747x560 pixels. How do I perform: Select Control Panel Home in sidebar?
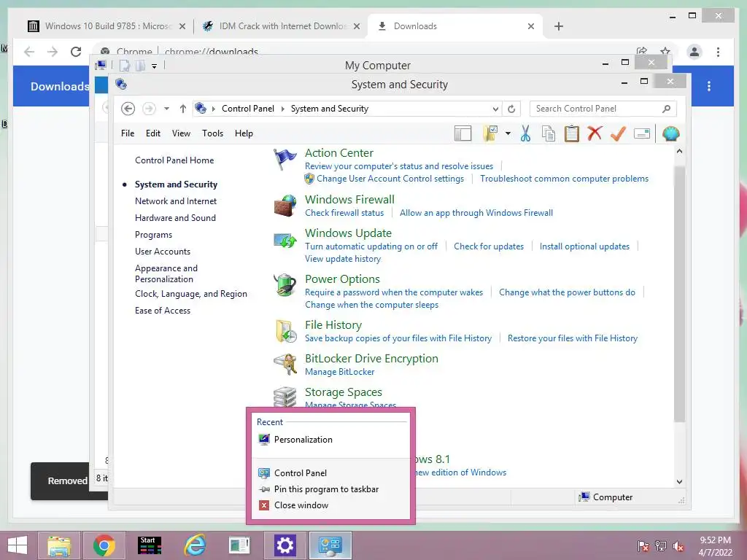tap(174, 160)
